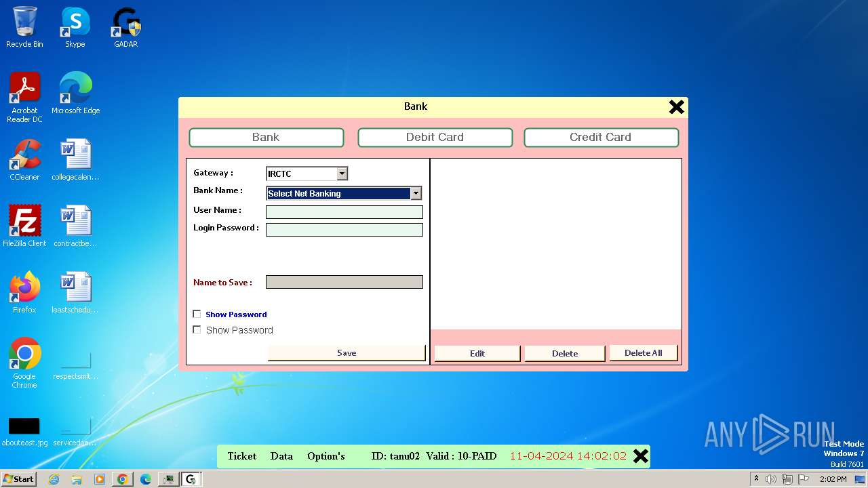Screen dimensions: 868x488
Task: Launch Firefox from desktop
Action: tap(24, 293)
